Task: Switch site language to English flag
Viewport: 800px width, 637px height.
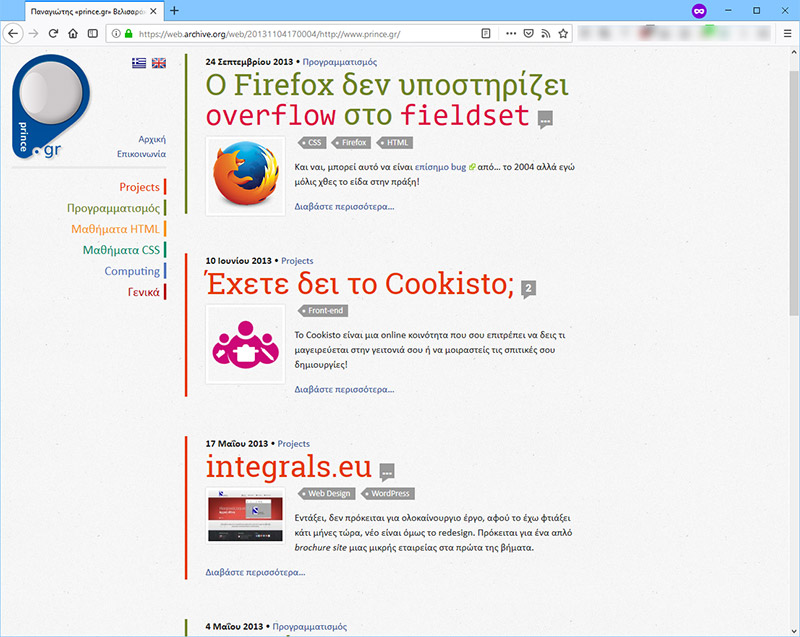Action: click(159, 63)
